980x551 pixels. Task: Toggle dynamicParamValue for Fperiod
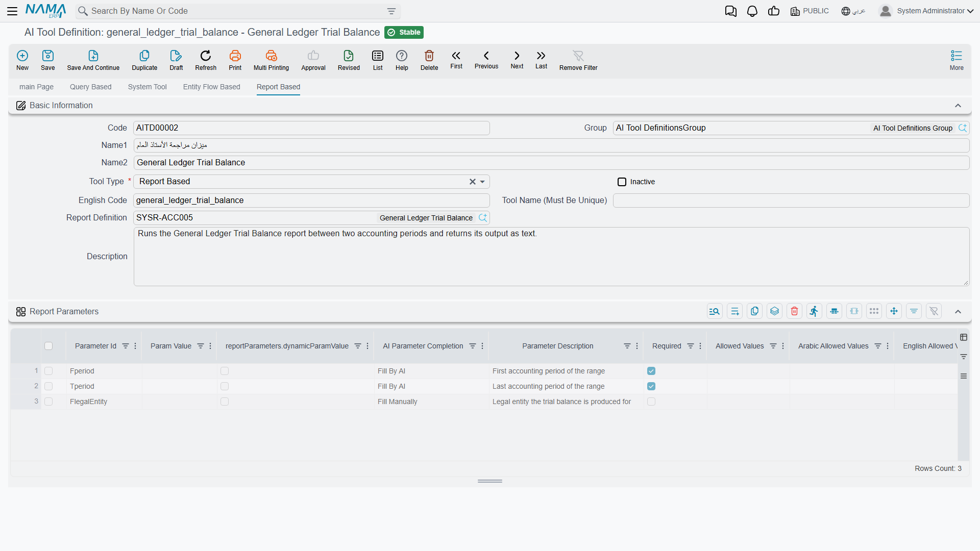(x=225, y=371)
